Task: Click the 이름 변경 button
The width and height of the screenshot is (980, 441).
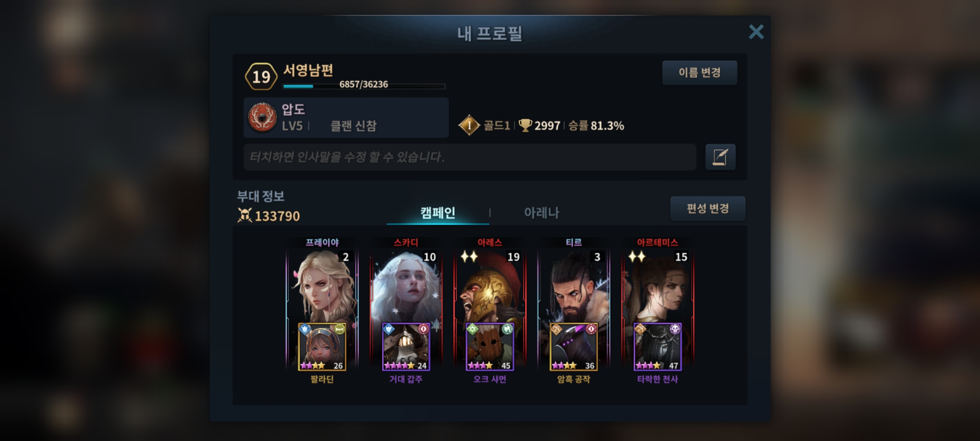Action: (699, 73)
